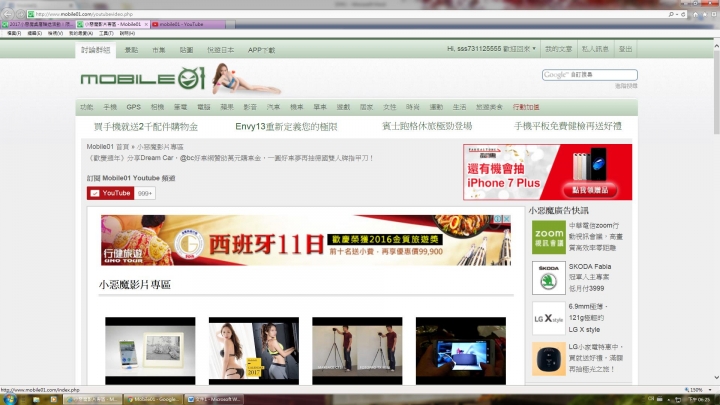The height and width of the screenshot is (405, 720).
Task: Expand the sss731125555 account dropdown arrow
Action: [534, 49]
